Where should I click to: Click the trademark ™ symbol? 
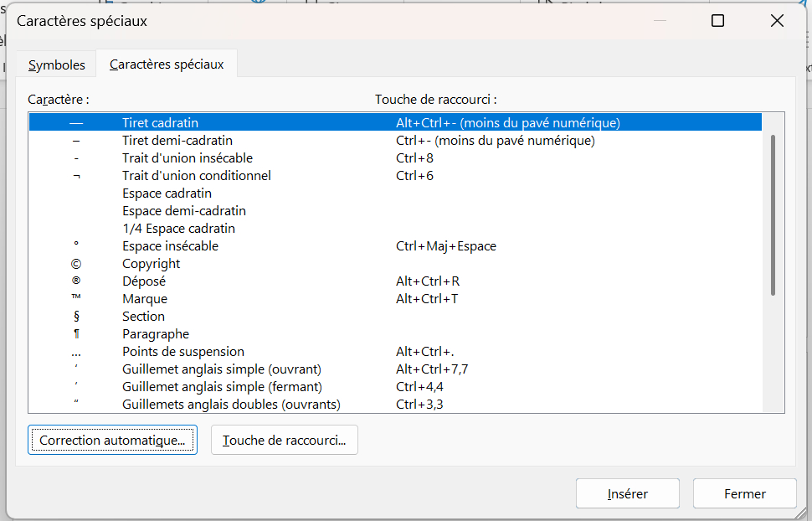[x=76, y=299]
